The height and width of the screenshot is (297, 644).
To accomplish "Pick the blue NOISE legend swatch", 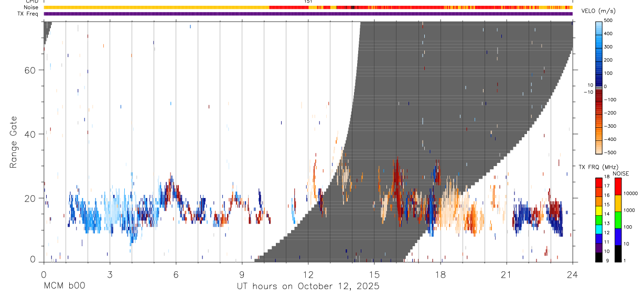I will tap(618, 237).
